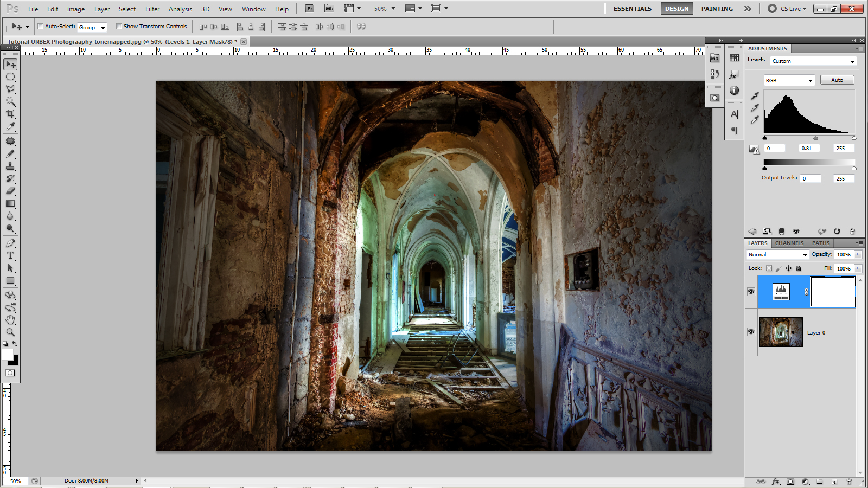
Task: Open the Fill slider arrow
Action: [x=858, y=268]
